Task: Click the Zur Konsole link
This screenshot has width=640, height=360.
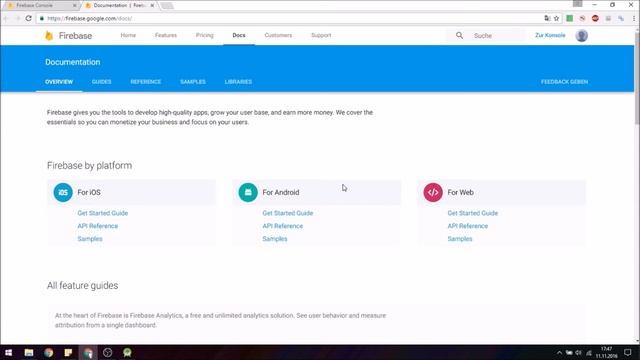Action: (550, 36)
